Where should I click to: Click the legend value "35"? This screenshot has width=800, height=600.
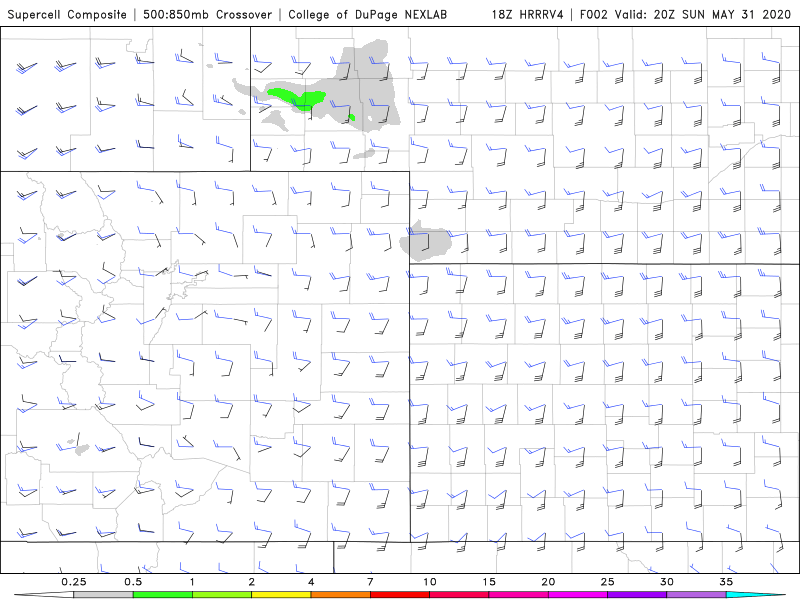pyautogui.click(x=726, y=582)
